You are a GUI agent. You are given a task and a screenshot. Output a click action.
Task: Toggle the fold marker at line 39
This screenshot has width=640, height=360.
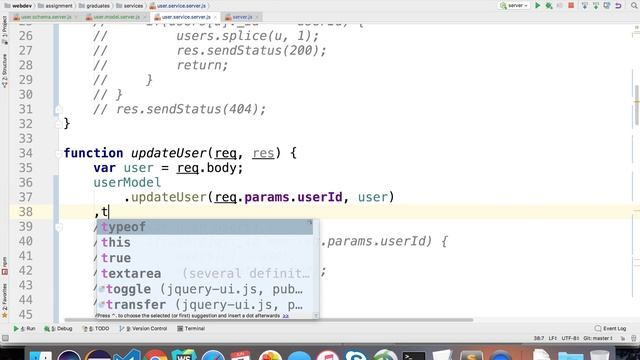58,227
